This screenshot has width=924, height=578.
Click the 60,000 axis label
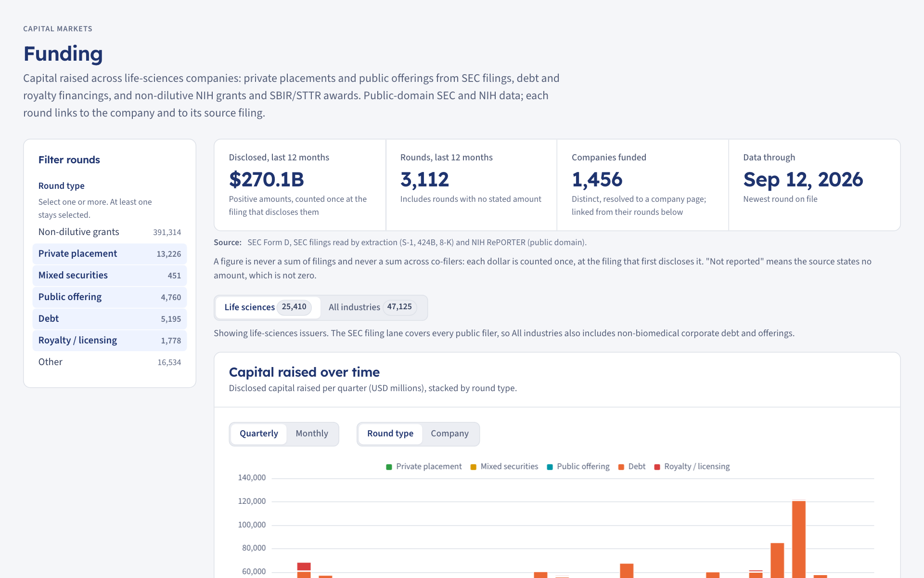coord(254,572)
